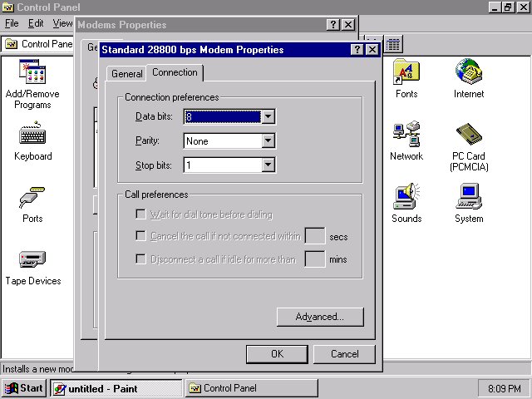Screen dimensions: 532x399
Task: Toggle Wait for dial tone before dialing
Action: [140, 214]
